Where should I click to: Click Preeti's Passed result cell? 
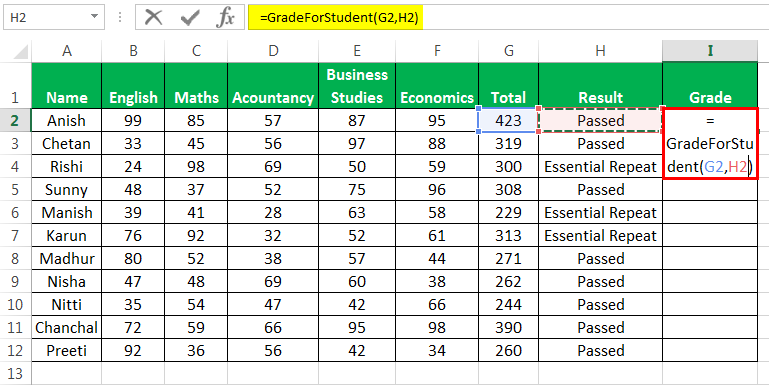[600, 351]
